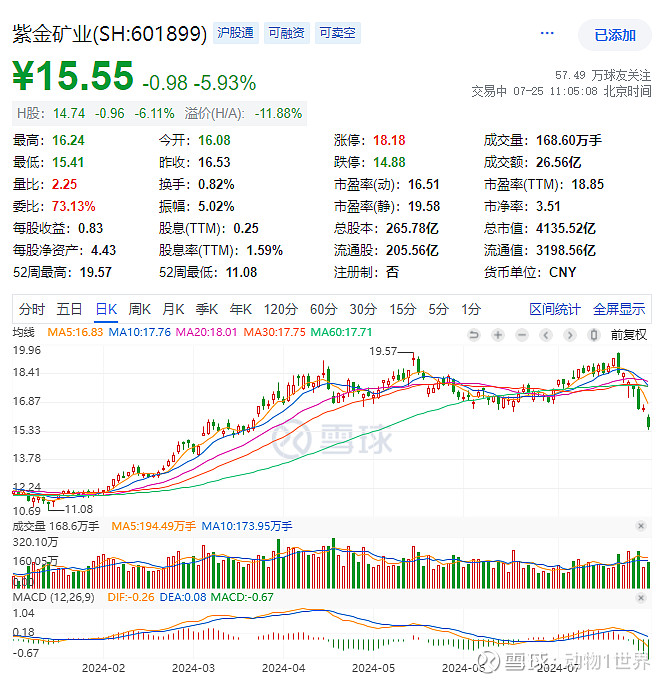Screen dimensions: 670x682
Task: Click the 可融资 tag
Action: tap(286, 33)
